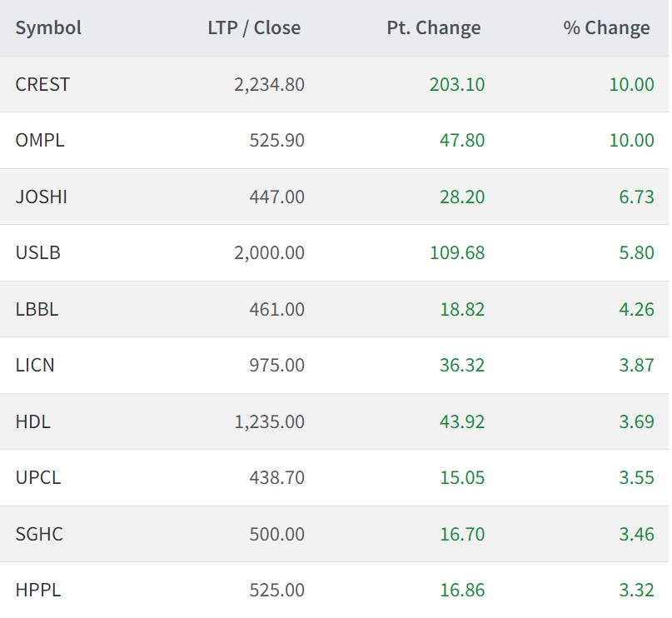Screen dimensions: 672x618
Task: Select the HPPL percent change 3.32
Action: [636, 590]
